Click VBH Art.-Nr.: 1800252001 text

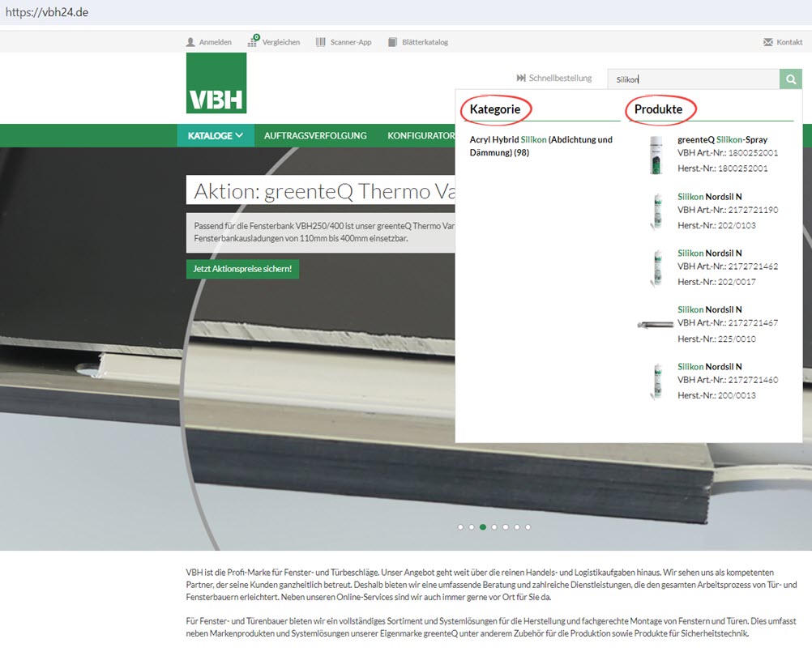coord(728,152)
